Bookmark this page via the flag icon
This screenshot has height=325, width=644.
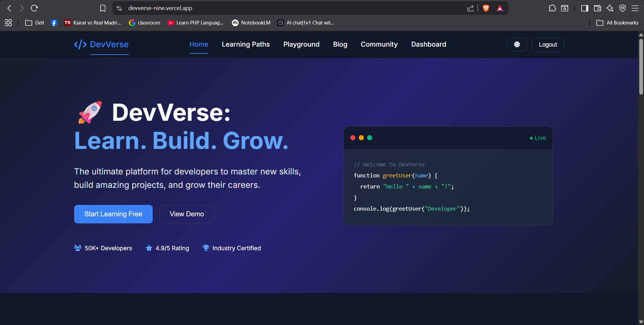pyautogui.click(x=103, y=8)
